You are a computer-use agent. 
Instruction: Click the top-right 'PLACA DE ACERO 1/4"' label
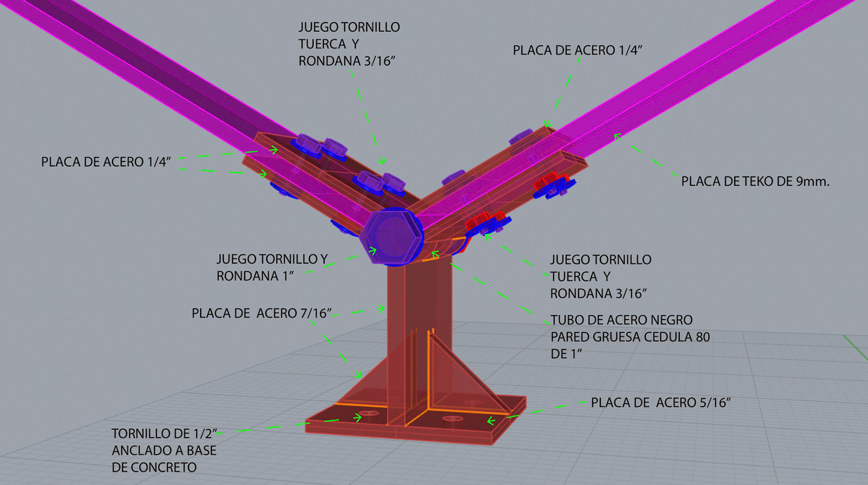coord(577,50)
